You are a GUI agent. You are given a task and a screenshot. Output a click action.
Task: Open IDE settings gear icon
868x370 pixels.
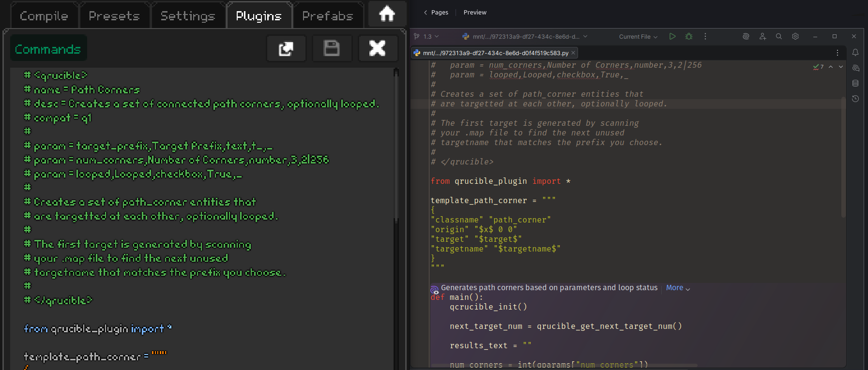pos(795,36)
